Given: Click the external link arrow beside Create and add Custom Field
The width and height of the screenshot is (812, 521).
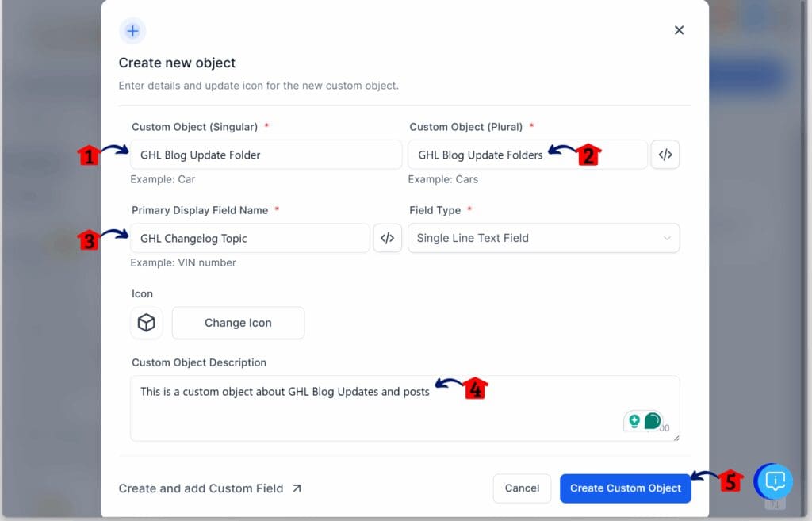Looking at the screenshot, I should pos(297,488).
